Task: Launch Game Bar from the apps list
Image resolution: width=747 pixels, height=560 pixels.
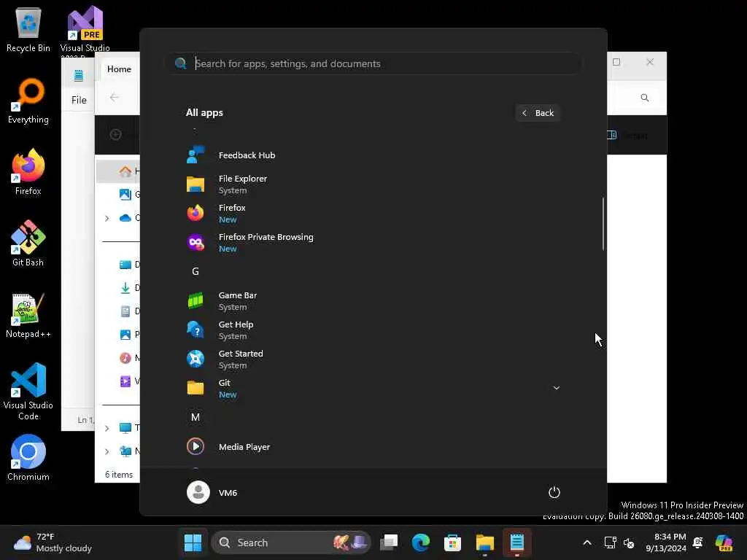Action: 373,301
